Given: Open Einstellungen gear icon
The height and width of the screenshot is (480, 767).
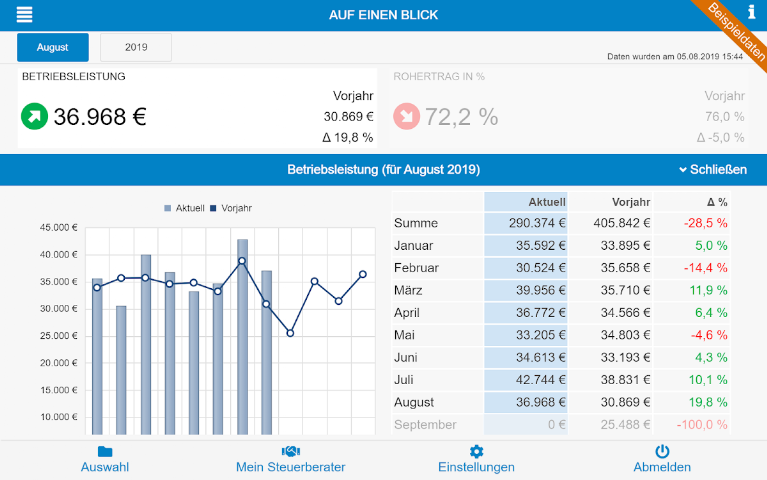Looking at the screenshot, I should click(x=476, y=452).
